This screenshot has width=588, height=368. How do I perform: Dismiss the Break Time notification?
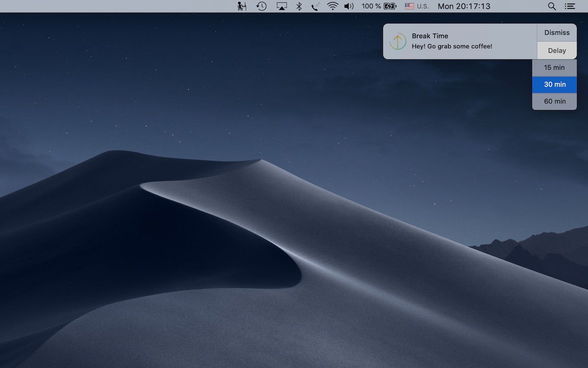click(x=557, y=33)
